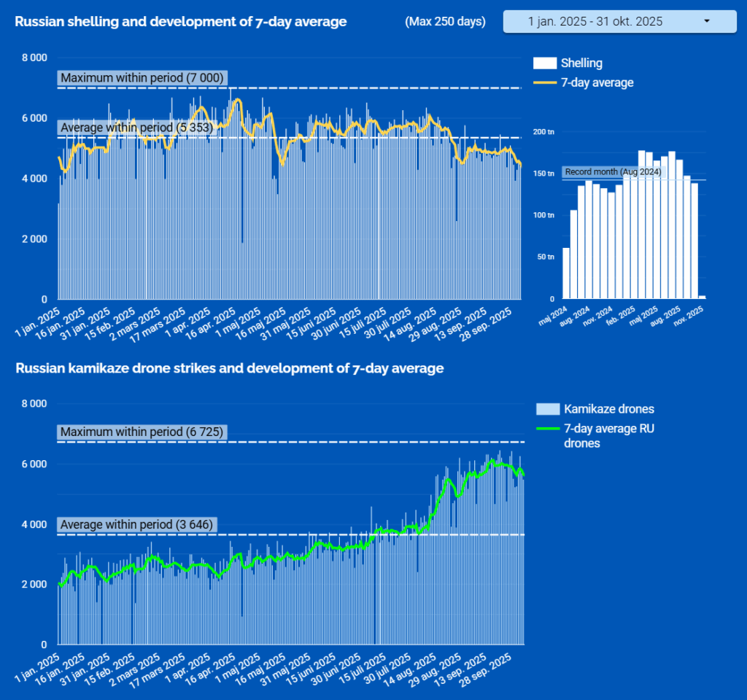This screenshot has width=747, height=700.
Task: Select the Maximum within period (6 725) label
Action: tap(142, 432)
